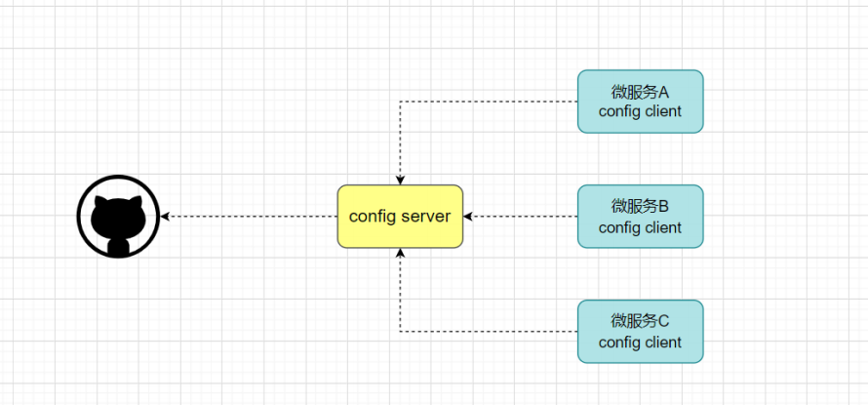This screenshot has height=405, width=868.
Task: Click the arrowhead entering config server's right side
Action: point(467,217)
